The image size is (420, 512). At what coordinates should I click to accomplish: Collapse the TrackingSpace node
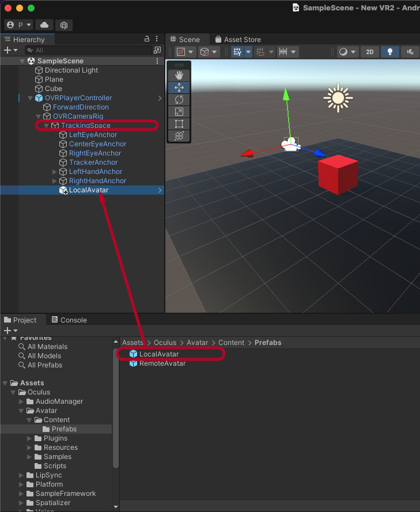tap(46, 126)
